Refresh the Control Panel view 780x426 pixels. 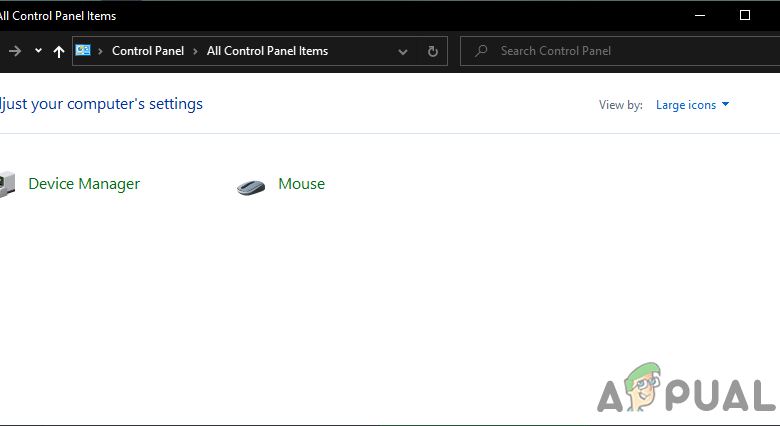coord(432,51)
